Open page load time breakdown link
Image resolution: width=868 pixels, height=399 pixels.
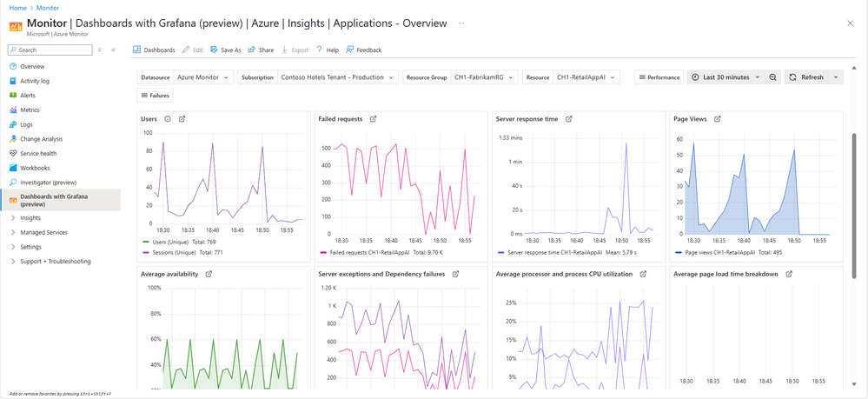pos(790,274)
